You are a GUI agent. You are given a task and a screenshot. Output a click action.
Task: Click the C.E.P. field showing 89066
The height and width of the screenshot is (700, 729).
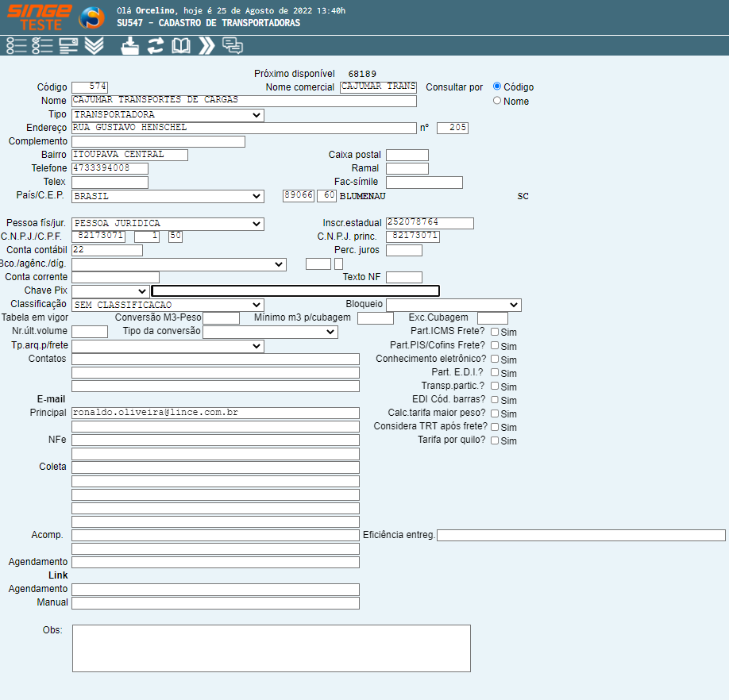click(x=299, y=195)
